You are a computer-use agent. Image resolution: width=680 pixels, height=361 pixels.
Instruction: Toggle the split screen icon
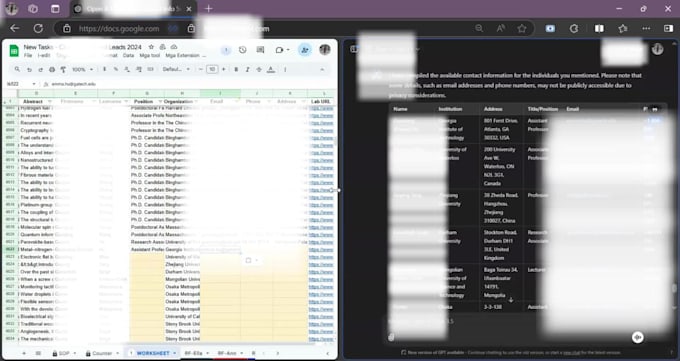599,29
